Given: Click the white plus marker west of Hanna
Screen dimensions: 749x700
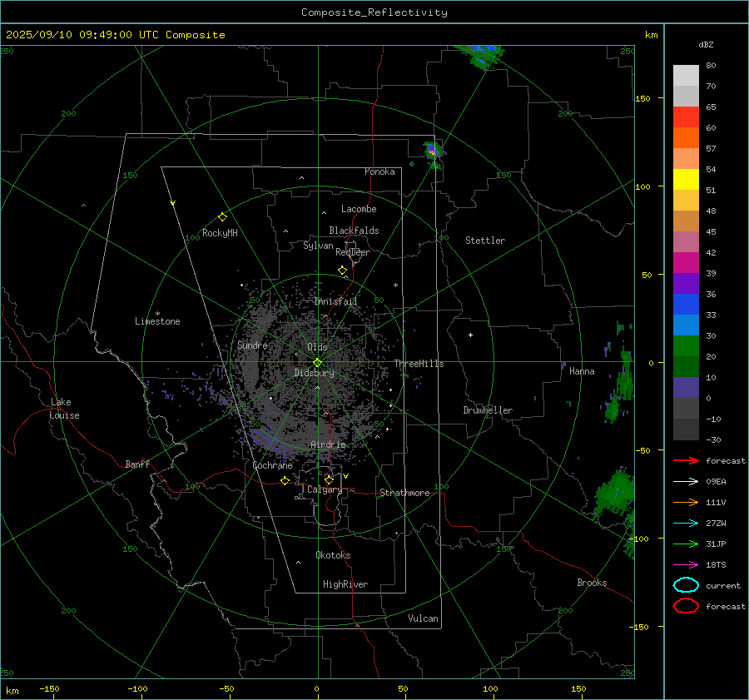Looking at the screenshot, I should tap(470, 335).
